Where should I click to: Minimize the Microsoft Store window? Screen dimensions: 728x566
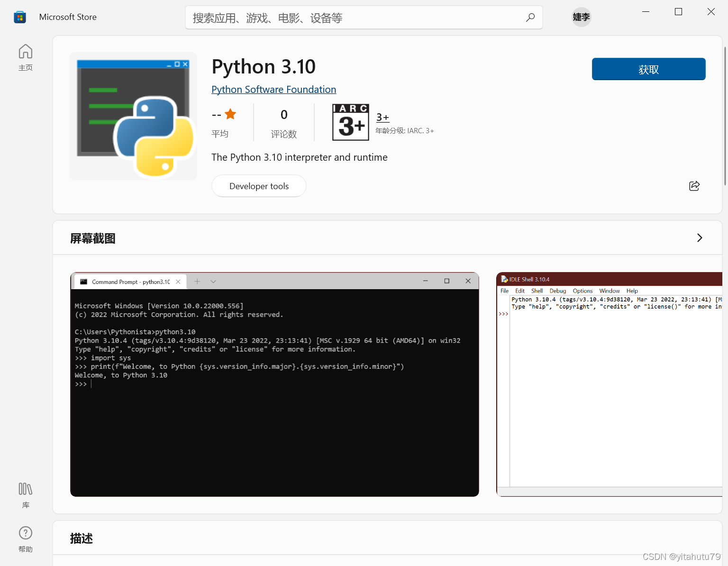646,12
